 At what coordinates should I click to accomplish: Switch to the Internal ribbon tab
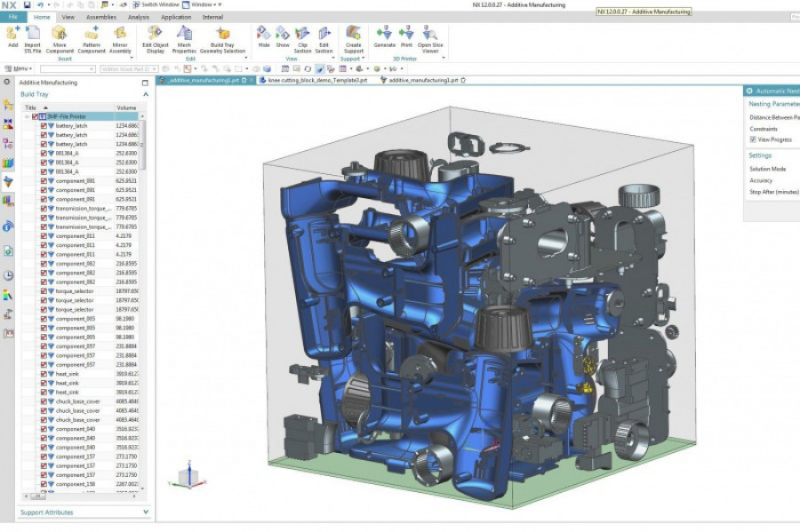tap(212, 17)
